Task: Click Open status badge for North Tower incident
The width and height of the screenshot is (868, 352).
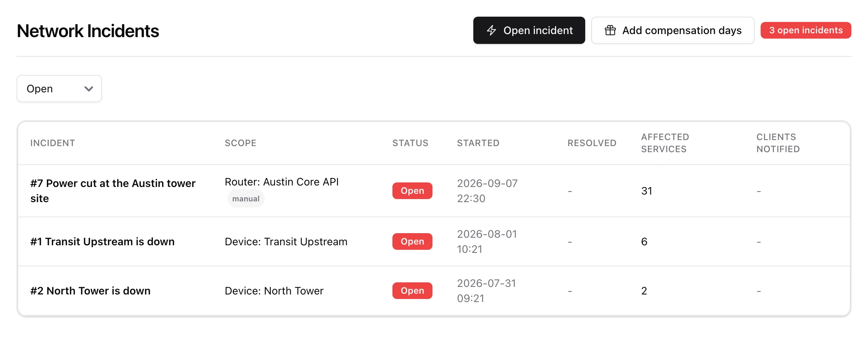Action: pos(412,291)
